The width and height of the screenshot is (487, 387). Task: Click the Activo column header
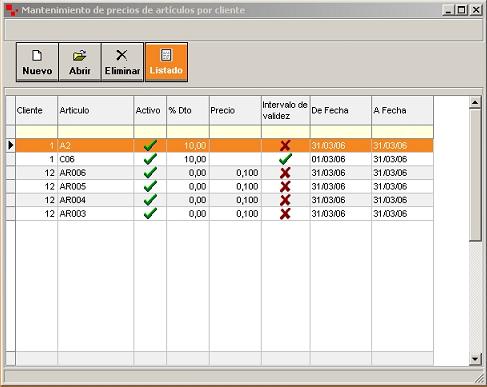150,111
